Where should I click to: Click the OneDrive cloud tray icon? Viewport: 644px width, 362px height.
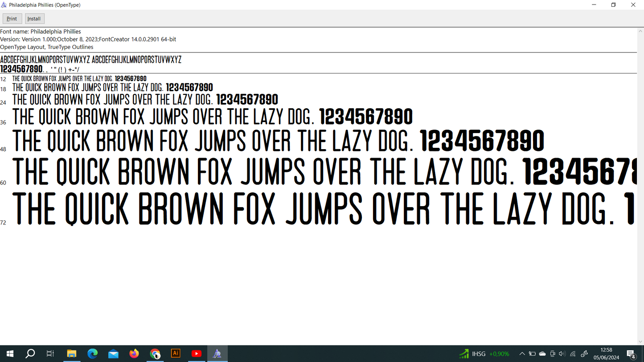(x=542, y=354)
